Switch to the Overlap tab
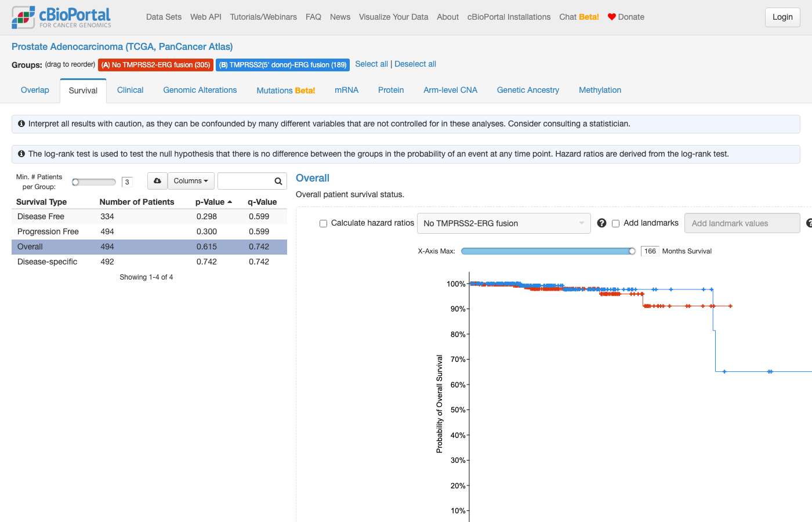The height and width of the screenshot is (522, 812). click(x=35, y=90)
